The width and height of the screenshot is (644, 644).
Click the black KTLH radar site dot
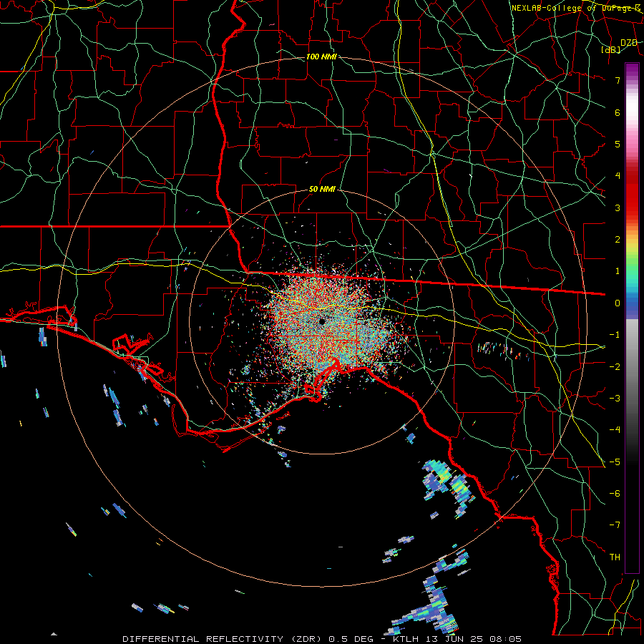322,321
